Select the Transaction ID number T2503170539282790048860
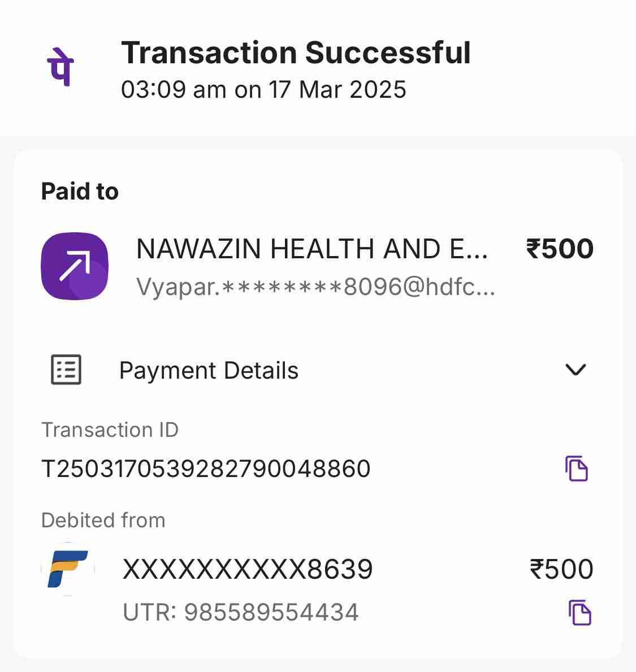636x672 pixels. click(206, 469)
